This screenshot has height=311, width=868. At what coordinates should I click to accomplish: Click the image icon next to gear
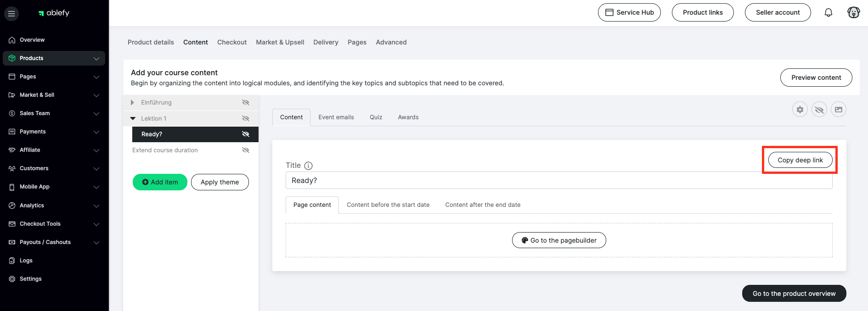click(839, 110)
